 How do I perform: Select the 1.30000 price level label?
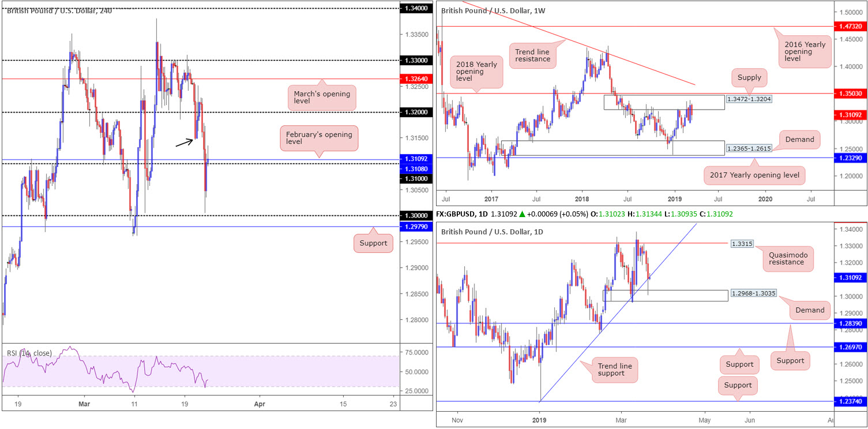[416, 215]
